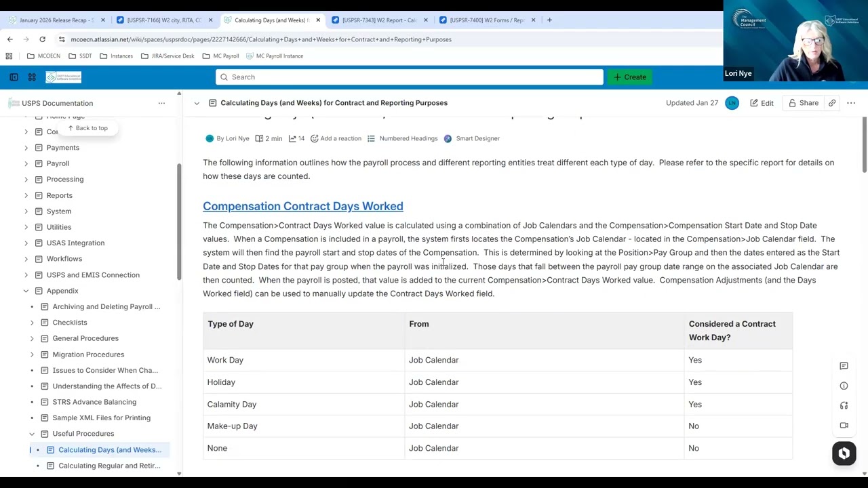Screen dimensions: 868x488
Task: Click the page views analytics icon showing 14
Action: tap(296, 138)
